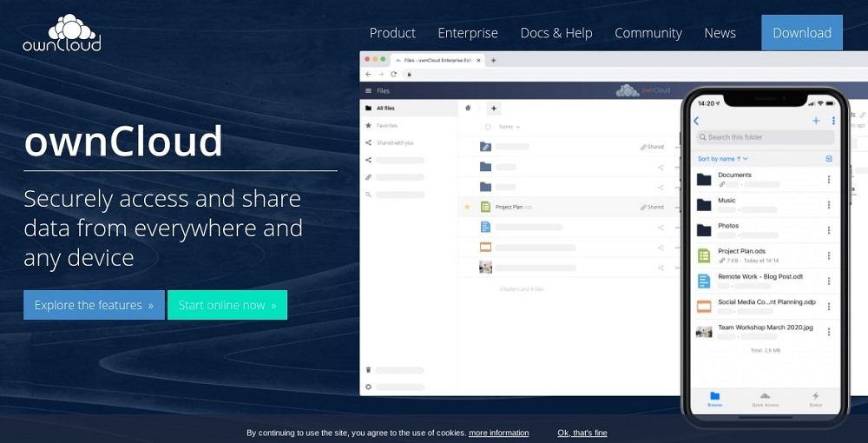Viewport: 868px width, 443px height.
Task: Open the more information cookie link
Action: point(499,433)
